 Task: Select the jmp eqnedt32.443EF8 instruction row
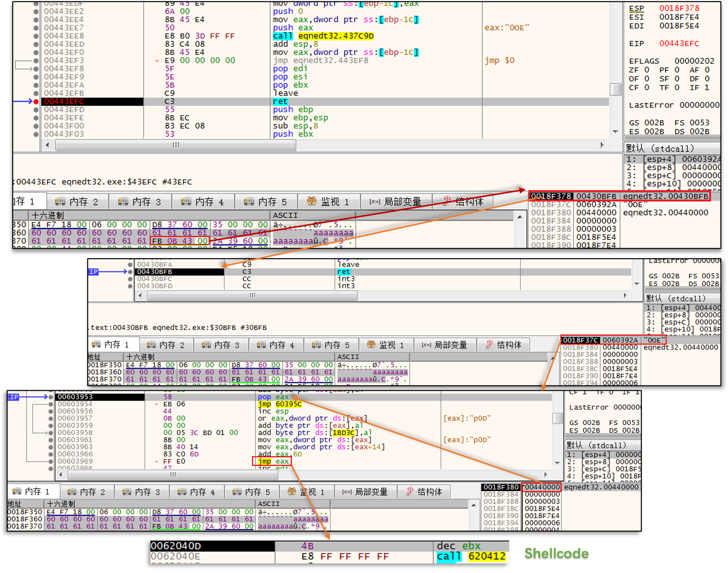[325, 60]
